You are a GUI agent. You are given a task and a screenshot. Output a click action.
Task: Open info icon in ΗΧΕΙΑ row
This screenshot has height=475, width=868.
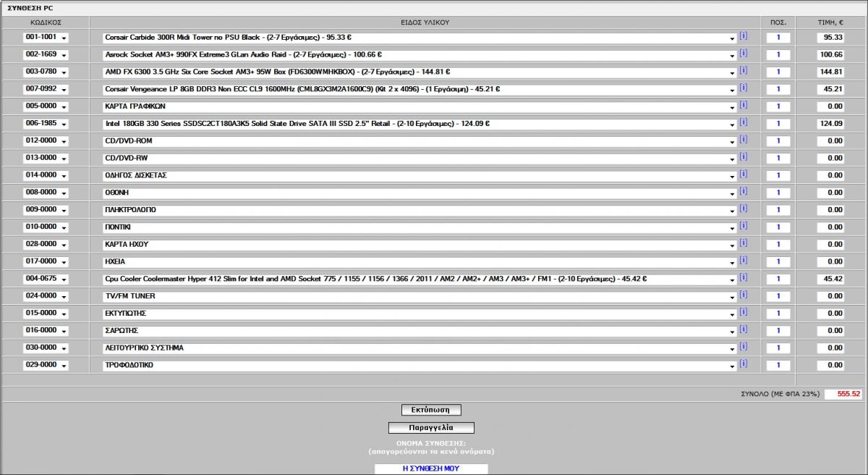(x=743, y=260)
